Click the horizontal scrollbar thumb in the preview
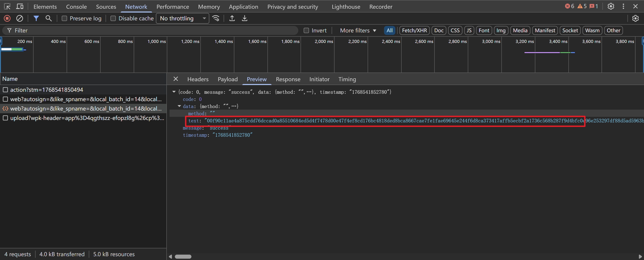 click(x=183, y=256)
